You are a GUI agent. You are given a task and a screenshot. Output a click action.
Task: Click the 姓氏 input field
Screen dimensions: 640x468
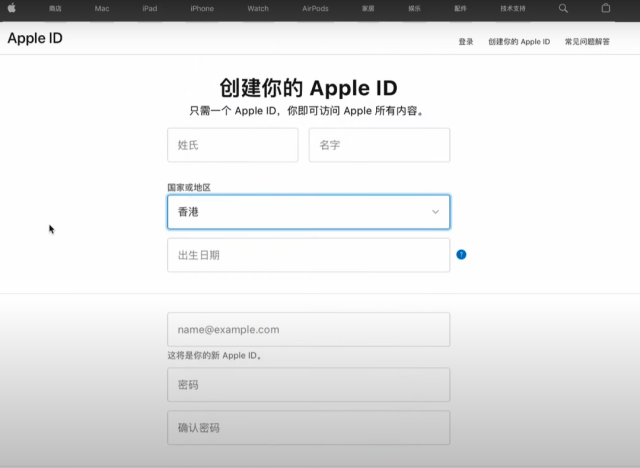coord(232,145)
